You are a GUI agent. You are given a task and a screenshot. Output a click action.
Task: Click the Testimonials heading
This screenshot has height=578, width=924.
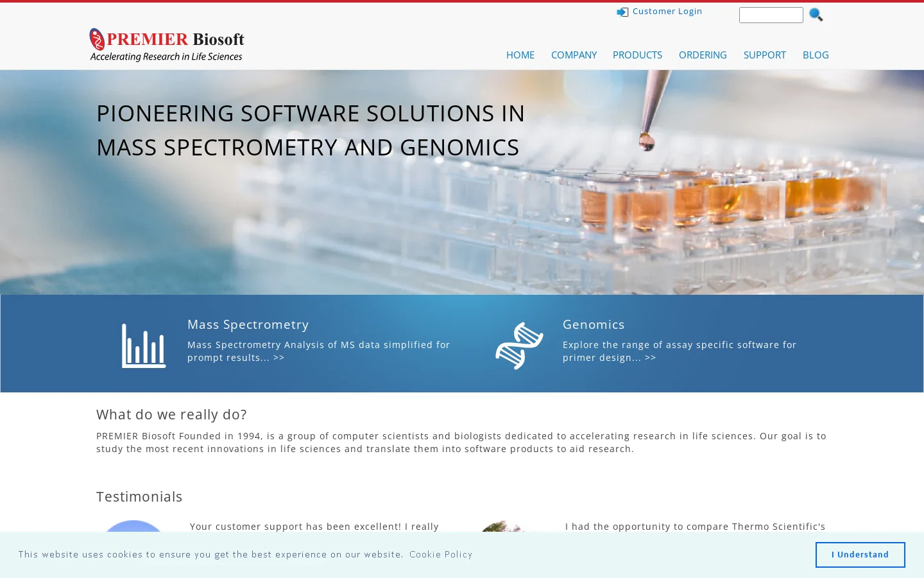coord(139,497)
